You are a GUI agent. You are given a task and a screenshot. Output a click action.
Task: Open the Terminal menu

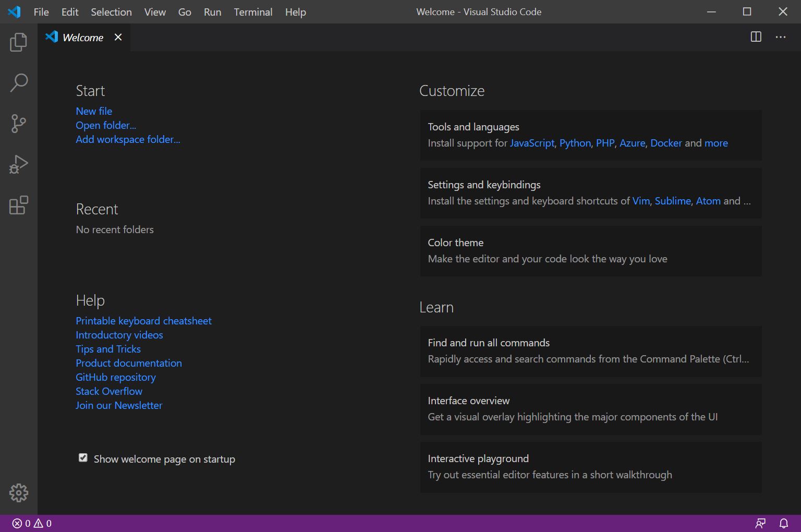pyautogui.click(x=253, y=12)
